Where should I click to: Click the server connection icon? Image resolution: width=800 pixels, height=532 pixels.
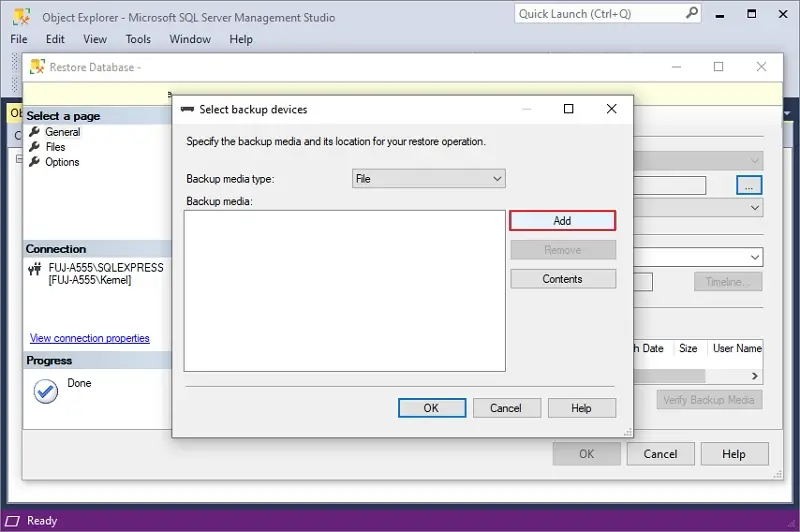(35, 269)
